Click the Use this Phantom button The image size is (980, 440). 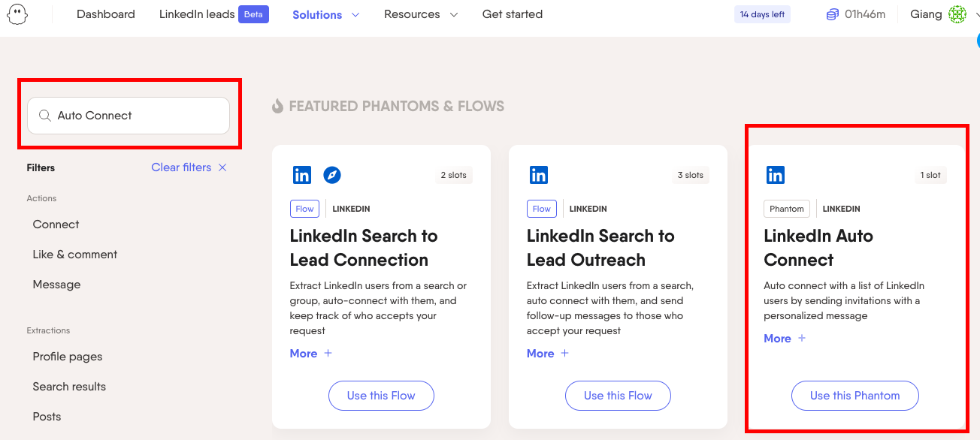(x=854, y=396)
